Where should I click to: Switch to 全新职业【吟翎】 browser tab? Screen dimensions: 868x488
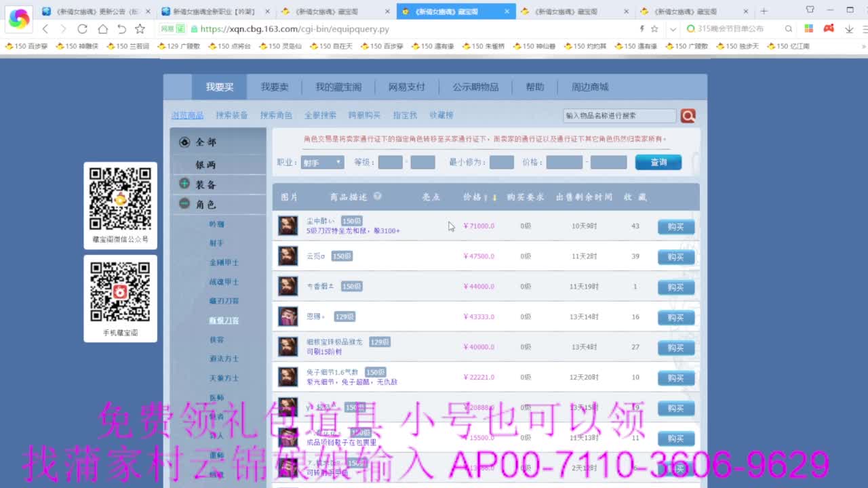(216, 12)
